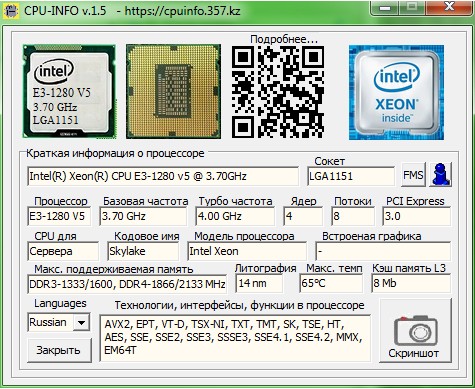This screenshot has height=389, width=475.
Task: Click the full CPU name field
Action: click(x=163, y=176)
